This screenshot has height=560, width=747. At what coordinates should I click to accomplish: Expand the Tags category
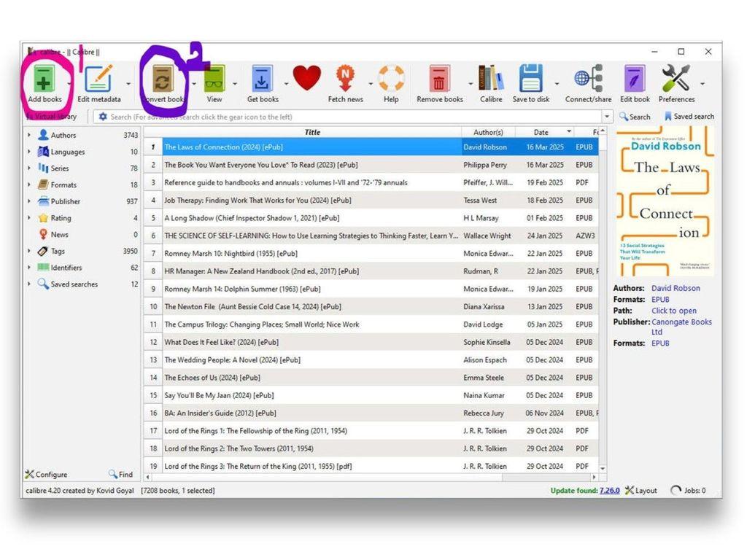(x=29, y=251)
